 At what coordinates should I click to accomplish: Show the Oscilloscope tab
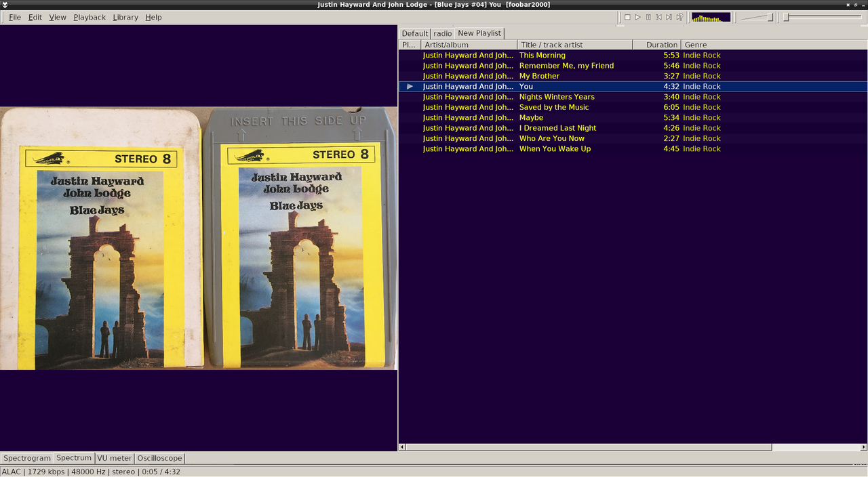(x=159, y=458)
